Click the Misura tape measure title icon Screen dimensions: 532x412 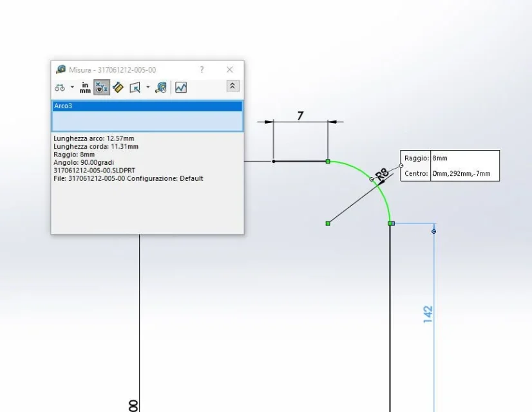click(61, 70)
